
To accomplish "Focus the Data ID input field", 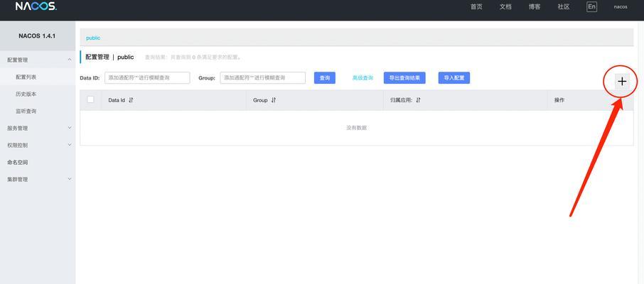I will click(147, 78).
